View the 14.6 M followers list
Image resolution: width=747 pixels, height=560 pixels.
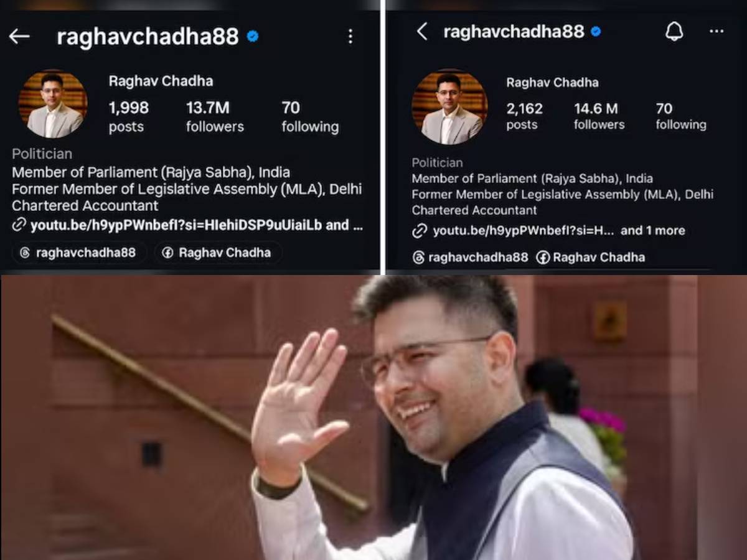click(599, 116)
